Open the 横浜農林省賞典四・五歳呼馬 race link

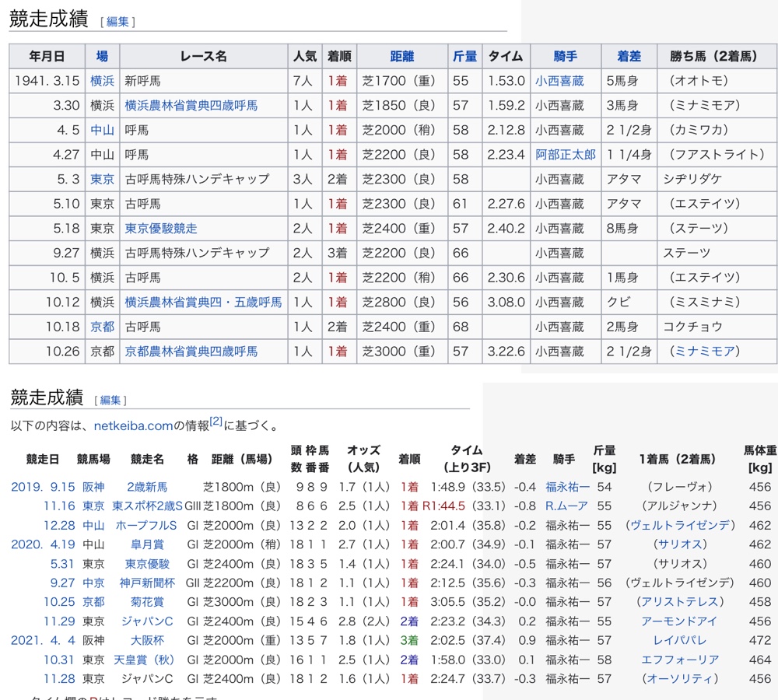coord(203,302)
